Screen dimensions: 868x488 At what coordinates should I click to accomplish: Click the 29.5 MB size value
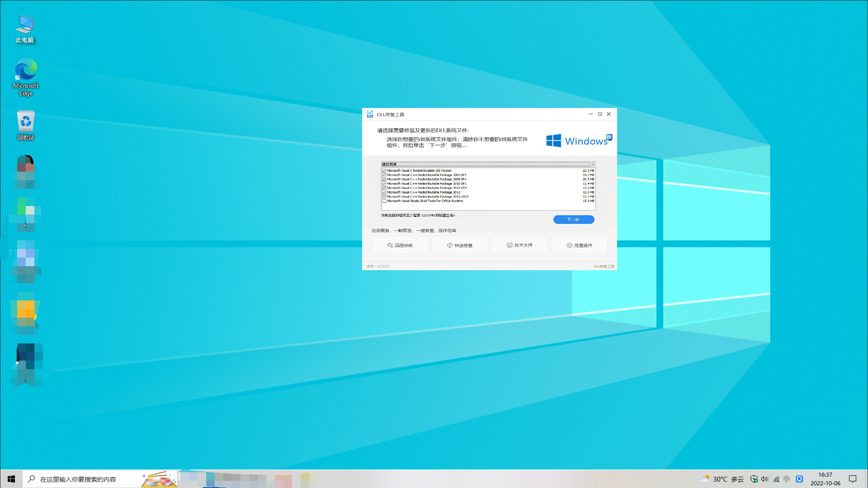588,179
